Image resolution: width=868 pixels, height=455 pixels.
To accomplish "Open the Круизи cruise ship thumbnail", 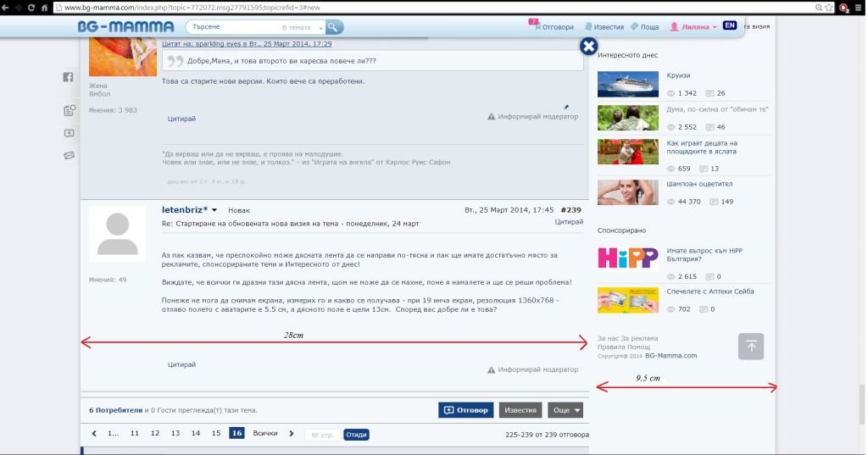I will click(627, 84).
